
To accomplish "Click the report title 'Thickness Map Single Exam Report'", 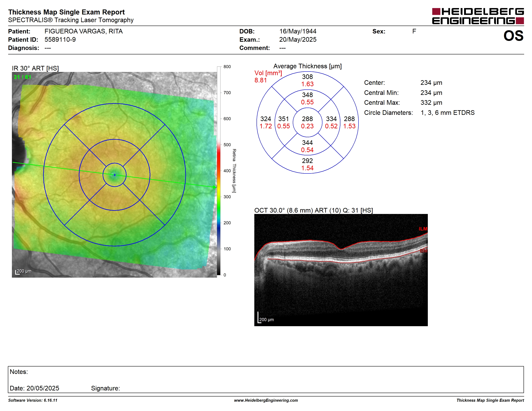I will coord(66,12).
